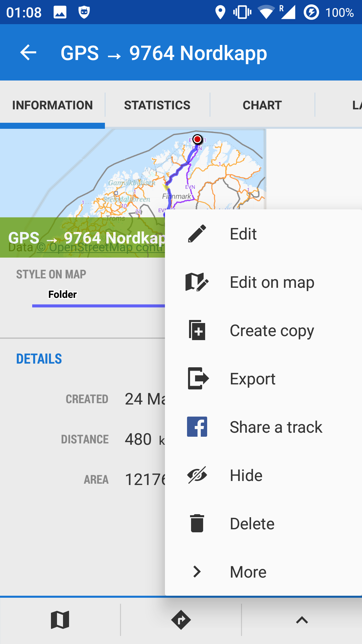The width and height of the screenshot is (362, 644).
Task: Expand the bottom bar up-chevron menu
Action: point(302,620)
